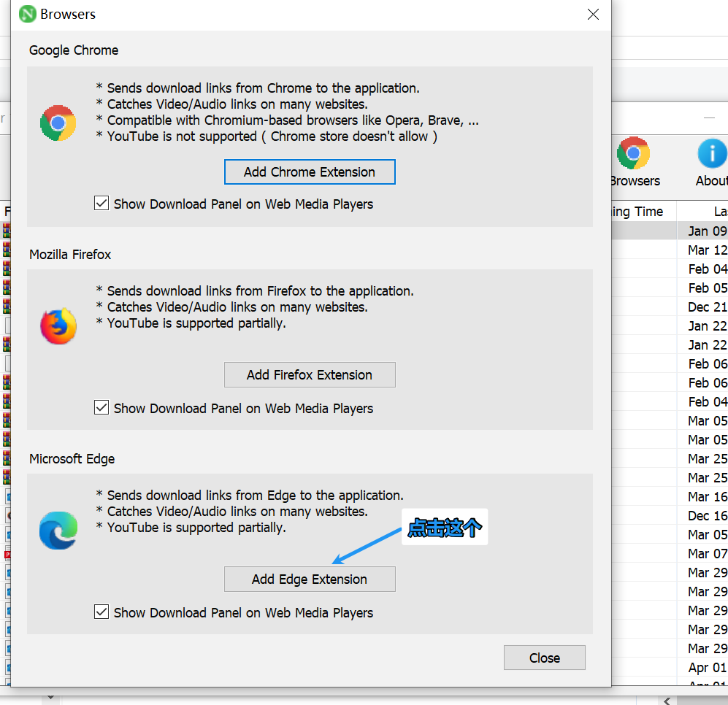The width and height of the screenshot is (728, 705).
Task: Click the Add Firefox Extension button
Action: point(310,374)
